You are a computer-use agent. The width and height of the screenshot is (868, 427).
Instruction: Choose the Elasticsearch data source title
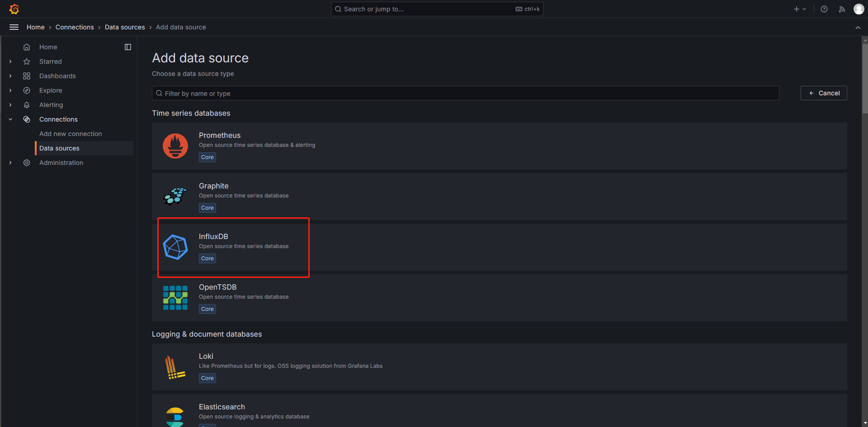(x=222, y=407)
